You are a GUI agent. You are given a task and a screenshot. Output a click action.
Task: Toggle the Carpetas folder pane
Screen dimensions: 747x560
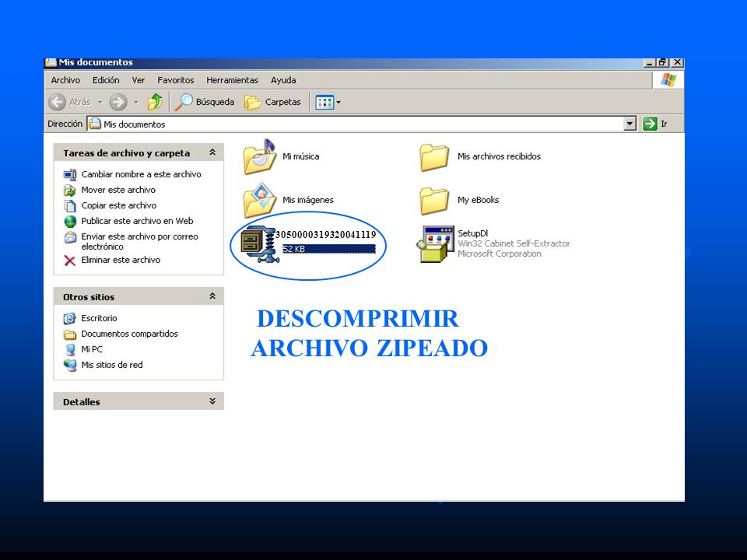[272, 102]
